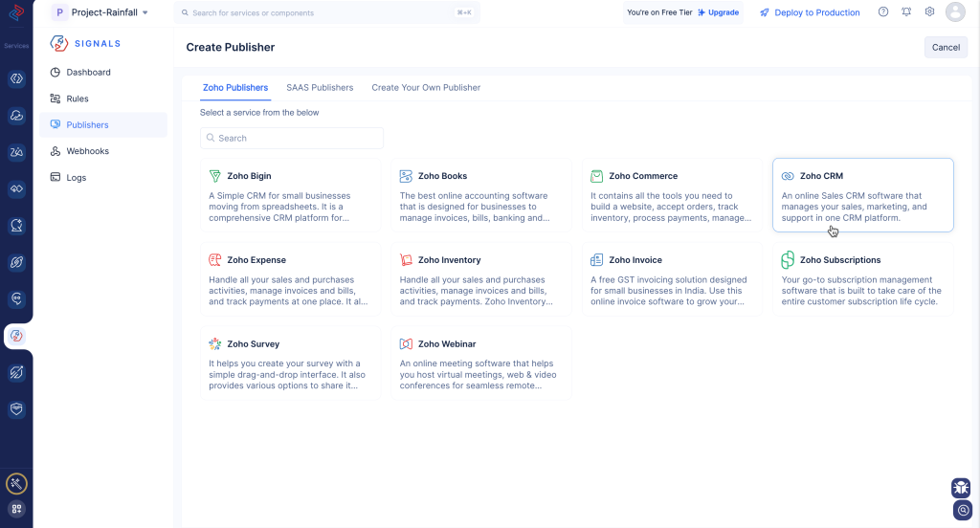Screen dimensions: 980x528
Task: Click the 'Zoho Webinar' card title text
Action: [447, 343]
